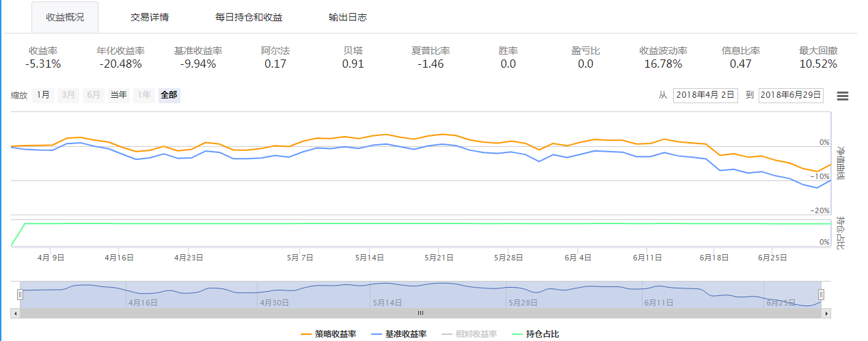Screen dimensions: 868x341
Task: Click the navigator right range handle
Action: tap(822, 295)
